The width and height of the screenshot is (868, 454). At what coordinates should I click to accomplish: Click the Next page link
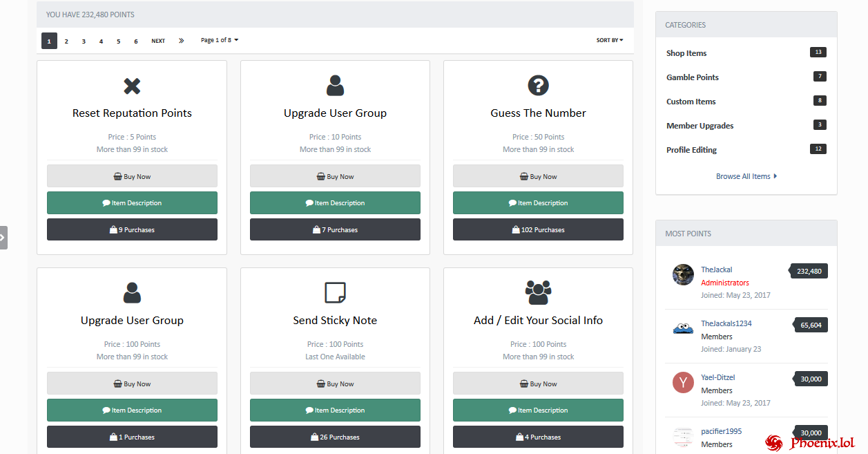coord(158,41)
